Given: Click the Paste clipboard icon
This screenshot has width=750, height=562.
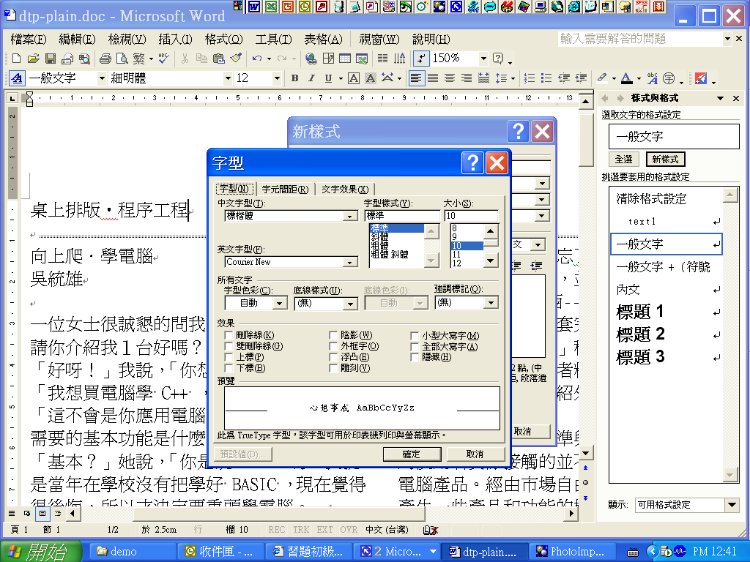Looking at the screenshot, I should 219,58.
